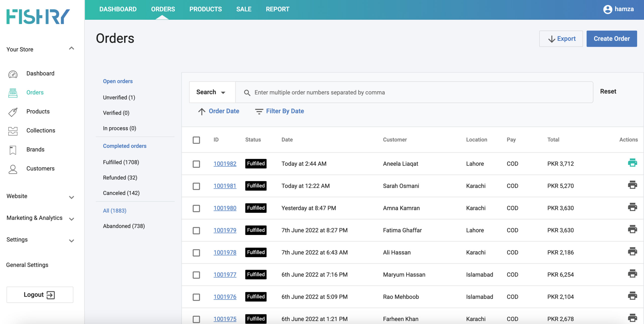Open the REPORT top navigation tab
This screenshot has width=644, height=324.
pos(277,9)
